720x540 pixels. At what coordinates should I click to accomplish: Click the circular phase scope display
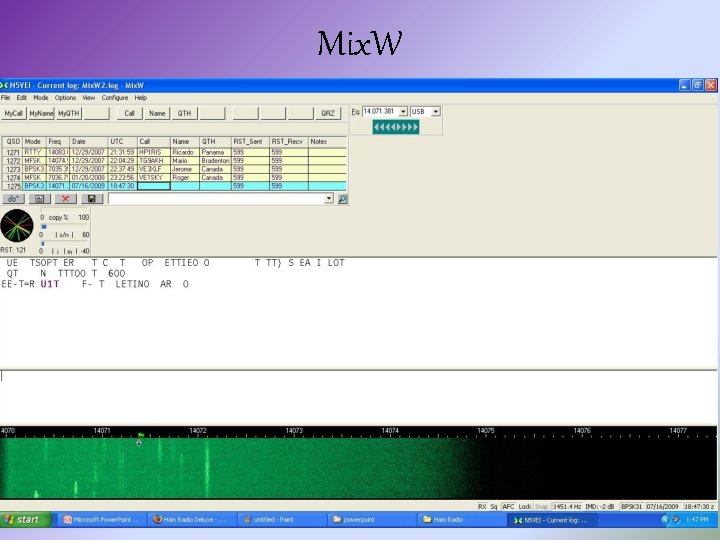pos(17,225)
